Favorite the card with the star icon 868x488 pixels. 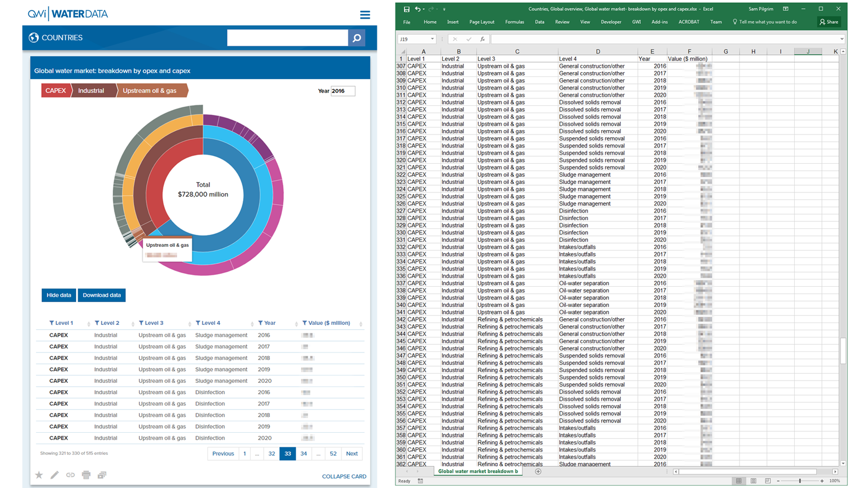point(39,475)
